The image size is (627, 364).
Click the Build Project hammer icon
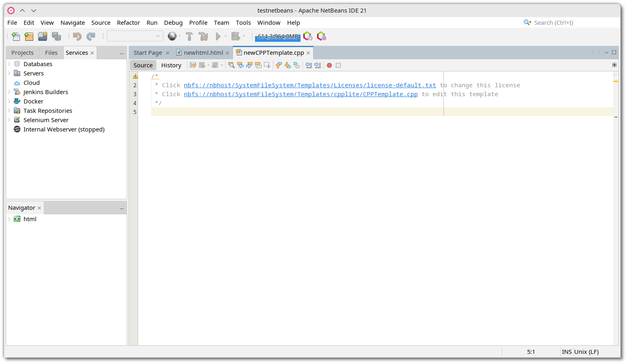(x=189, y=37)
